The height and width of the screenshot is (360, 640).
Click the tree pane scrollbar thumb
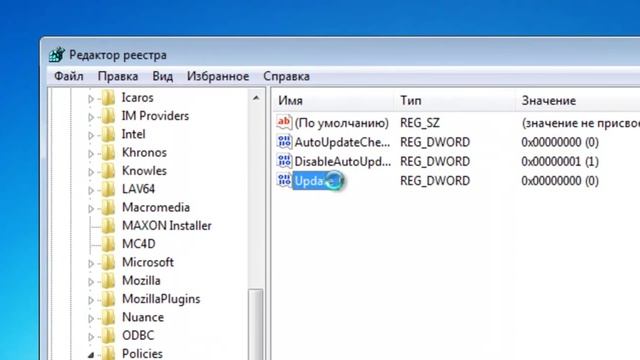tap(256, 324)
